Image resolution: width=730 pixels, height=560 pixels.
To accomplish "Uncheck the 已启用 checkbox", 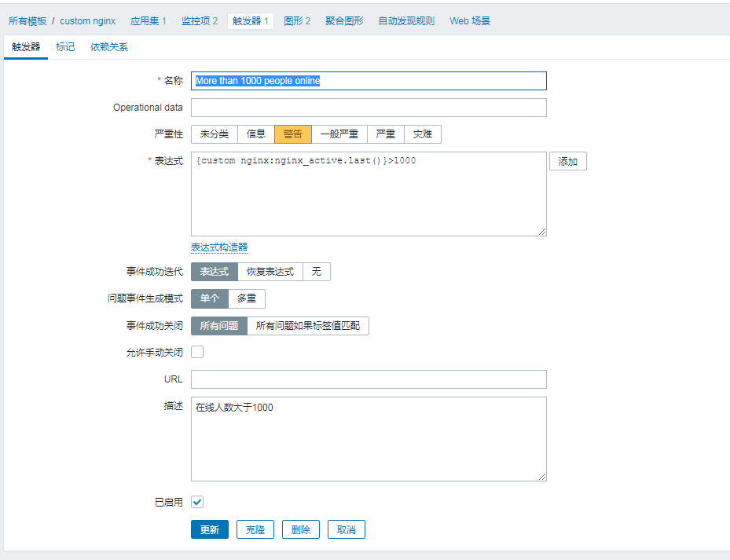I will point(197,502).
